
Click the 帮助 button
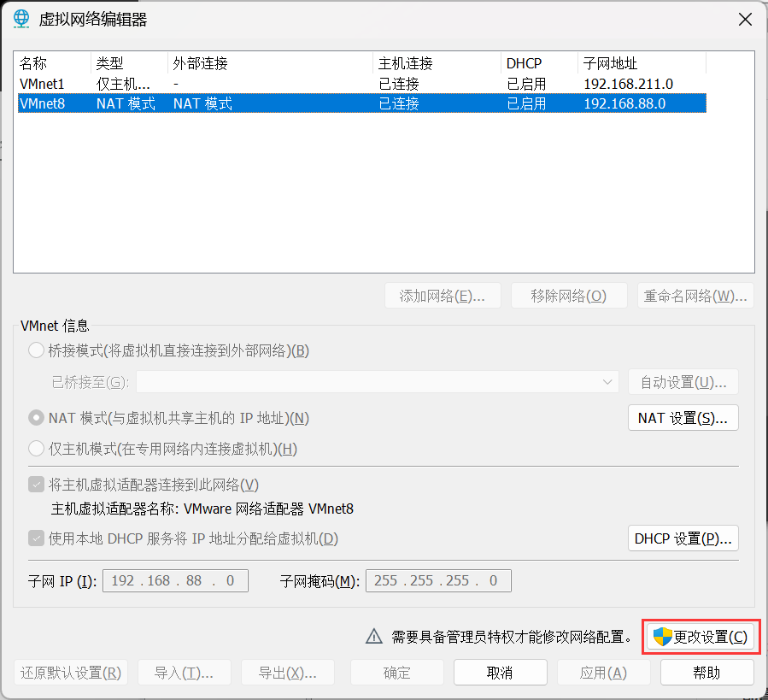[706, 673]
